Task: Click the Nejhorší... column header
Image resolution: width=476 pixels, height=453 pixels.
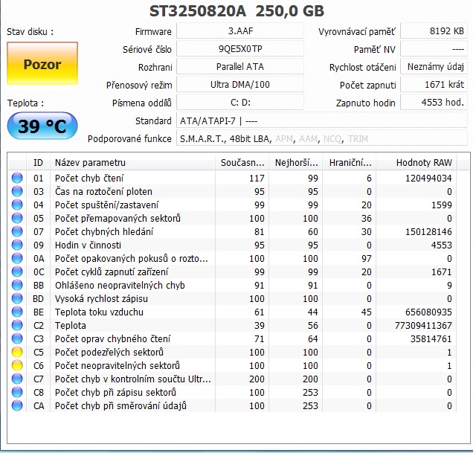Action: (296, 163)
